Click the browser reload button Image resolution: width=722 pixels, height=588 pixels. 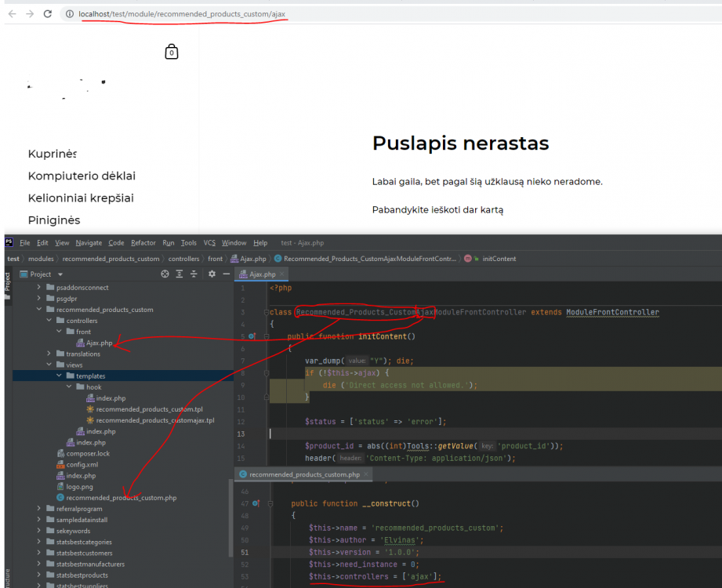coord(48,14)
